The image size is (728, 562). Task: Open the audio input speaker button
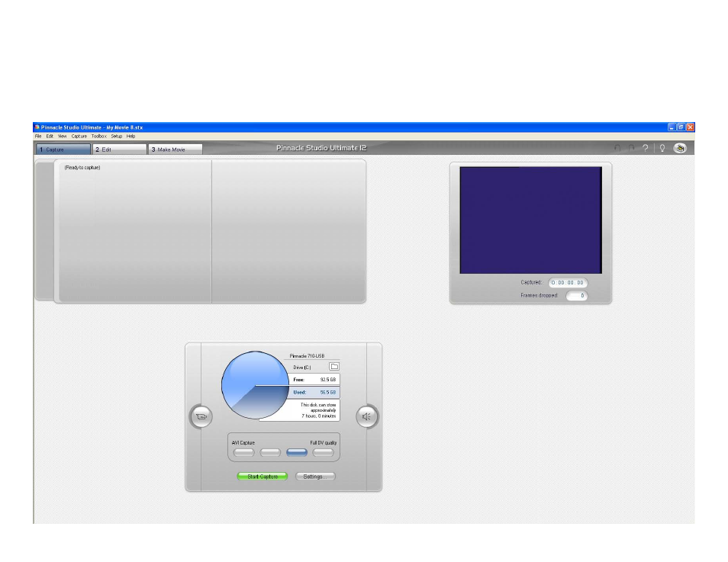(367, 416)
